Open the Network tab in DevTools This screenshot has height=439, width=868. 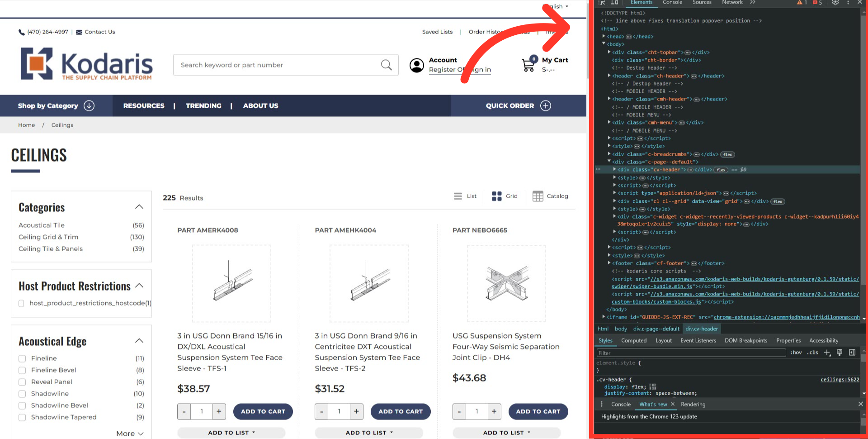[732, 3]
